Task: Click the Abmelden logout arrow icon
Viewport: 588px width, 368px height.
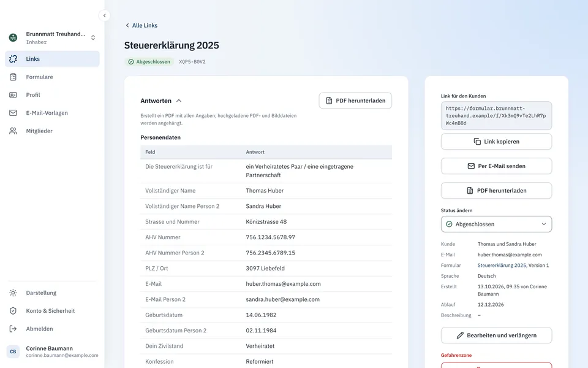Action: pyautogui.click(x=13, y=329)
